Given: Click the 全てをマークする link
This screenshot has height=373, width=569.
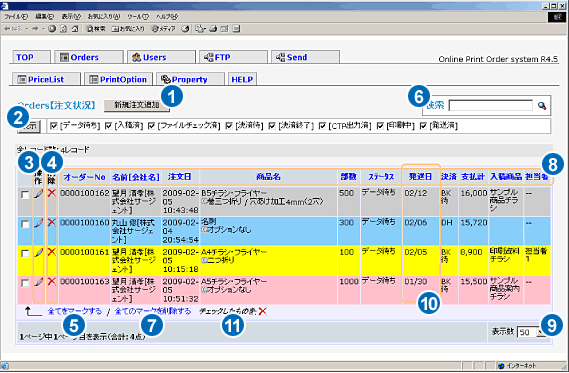Looking at the screenshot, I should tap(74, 311).
